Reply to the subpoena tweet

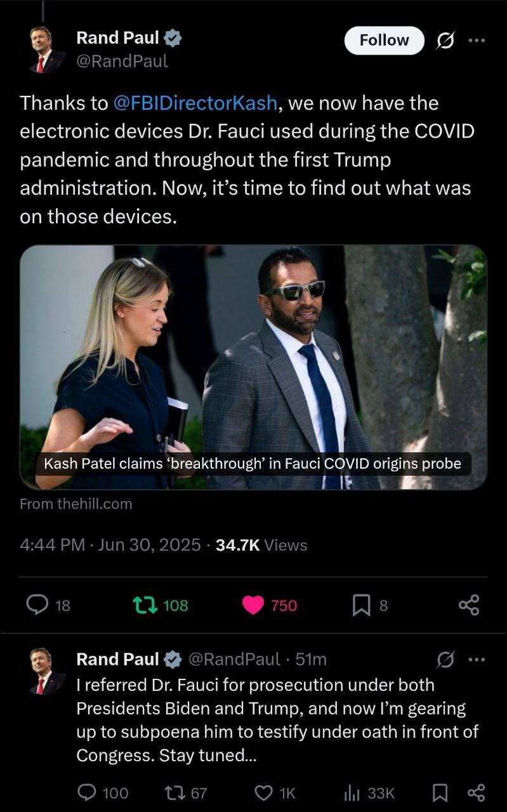(x=86, y=793)
